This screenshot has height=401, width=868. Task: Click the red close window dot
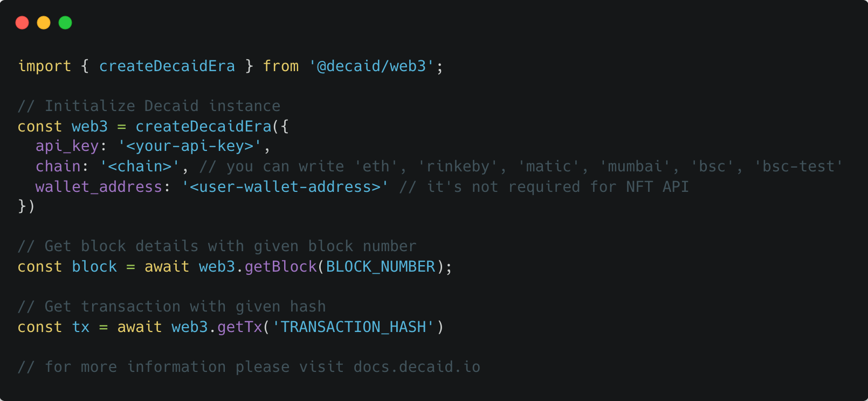22,23
